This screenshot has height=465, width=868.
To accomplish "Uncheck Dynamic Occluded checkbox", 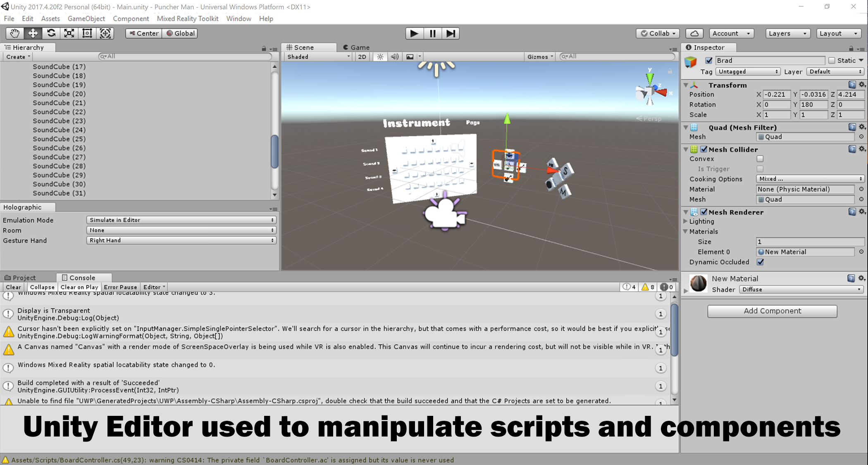I will [x=760, y=262].
